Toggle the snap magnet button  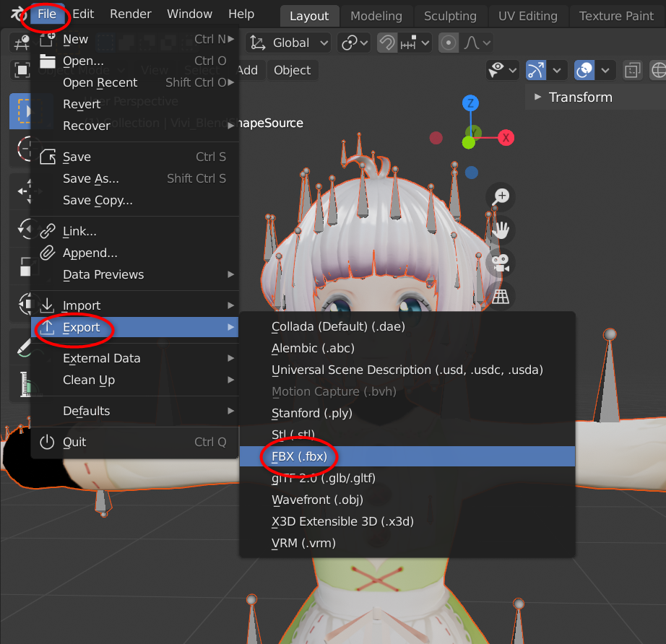point(387,43)
